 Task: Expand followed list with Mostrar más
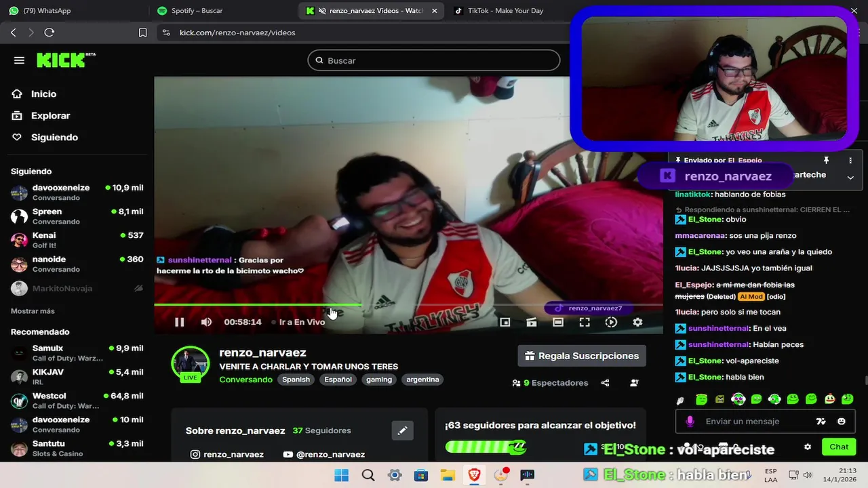pyautogui.click(x=33, y=311)
